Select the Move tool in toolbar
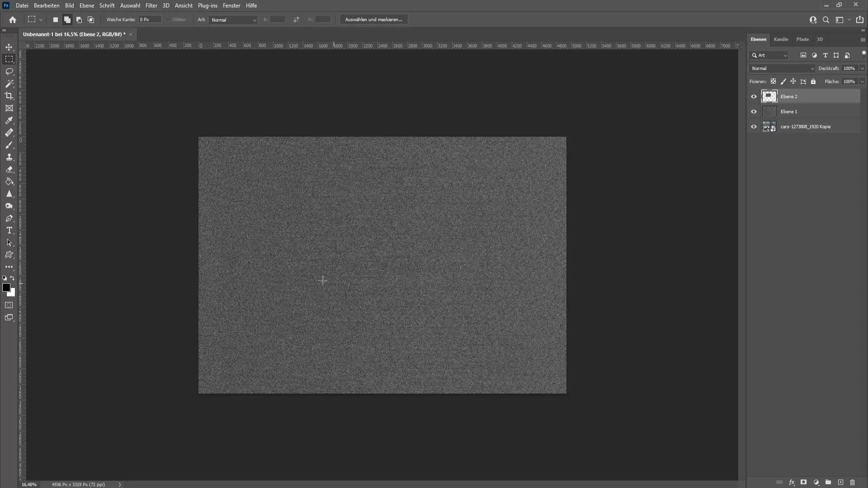The image size is (868, 488). point(9,47)
